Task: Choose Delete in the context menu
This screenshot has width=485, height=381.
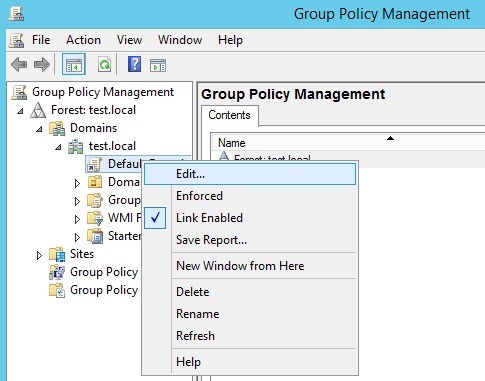Action: point(250,292)
